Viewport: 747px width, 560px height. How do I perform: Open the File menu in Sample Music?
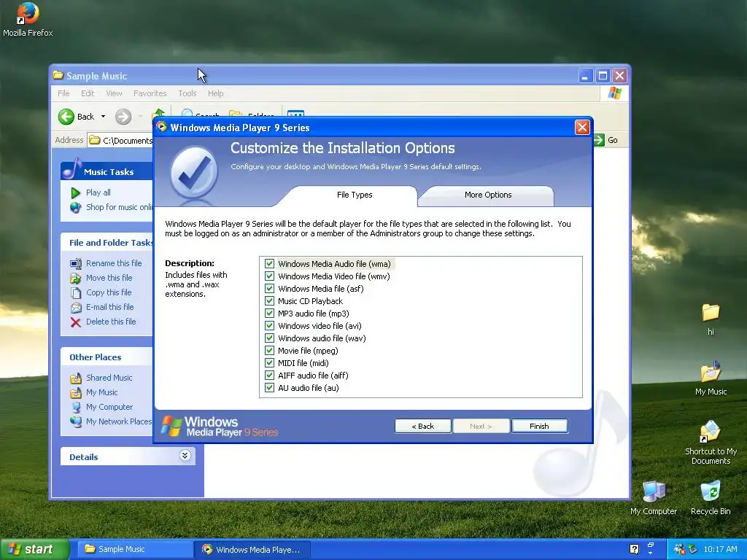pos(63,93)
